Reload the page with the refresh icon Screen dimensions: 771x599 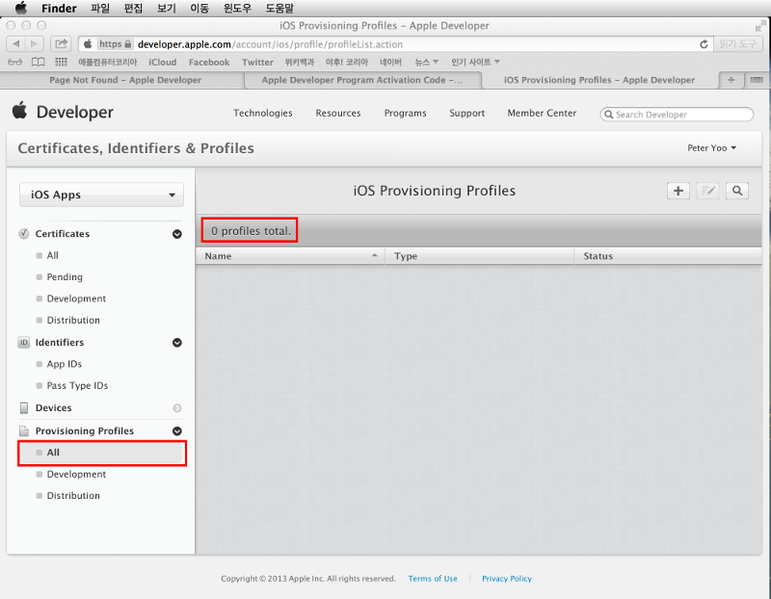point(704,44)
